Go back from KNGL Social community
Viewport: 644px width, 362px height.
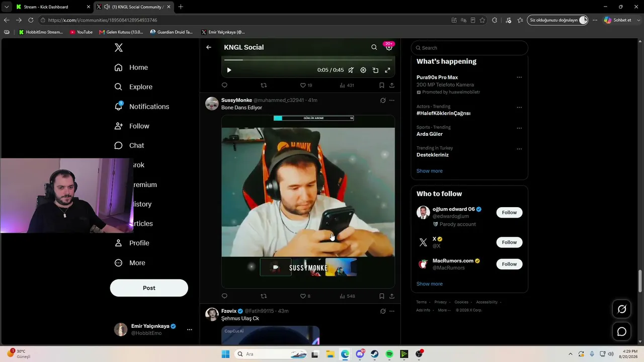click(209, 47)
